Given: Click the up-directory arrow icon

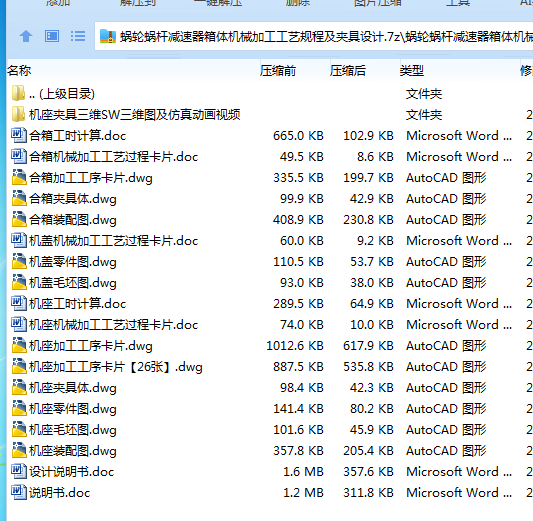Looking at the screenshot, I should point(26,36).
